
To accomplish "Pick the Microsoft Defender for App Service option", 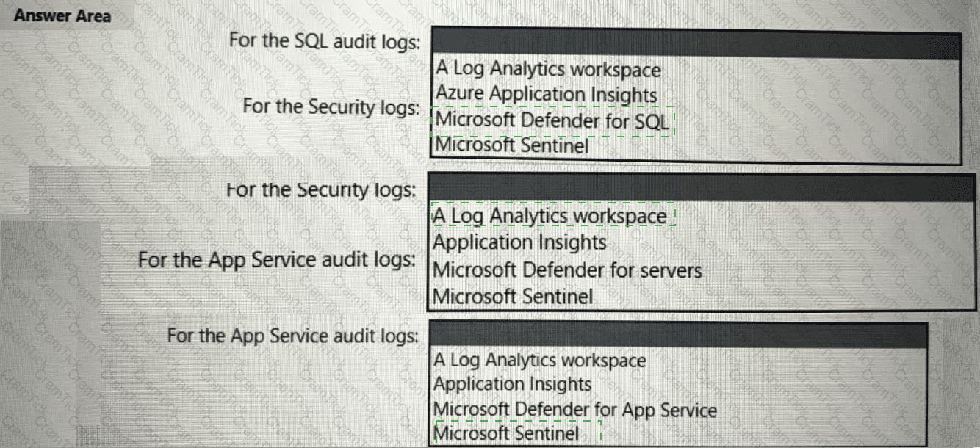I will pos(574,410).
